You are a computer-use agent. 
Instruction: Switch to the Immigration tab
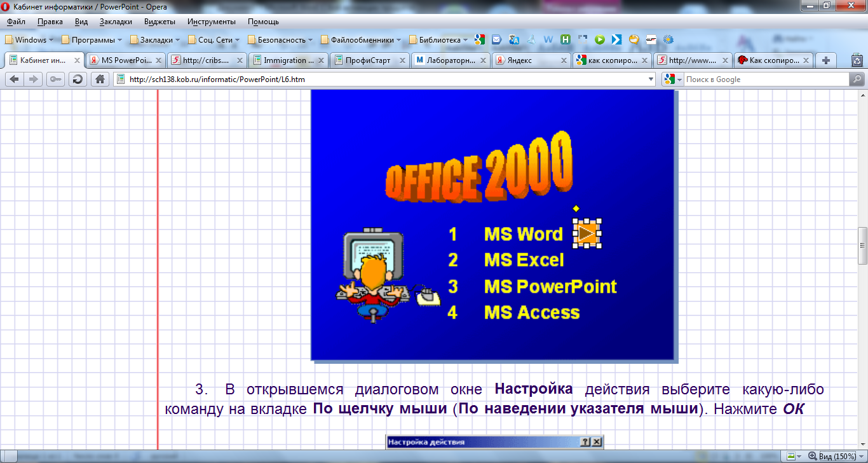click(x=288, y=60)
